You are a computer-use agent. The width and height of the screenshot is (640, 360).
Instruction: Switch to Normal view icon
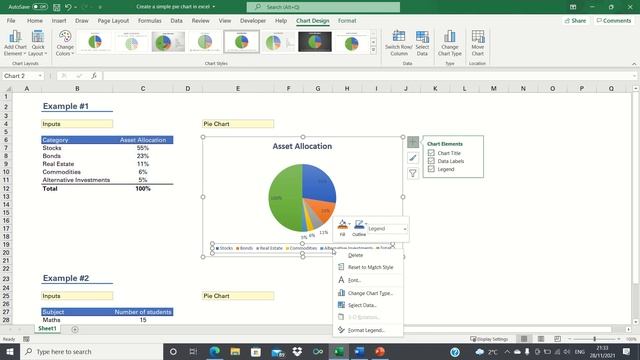(x=524, y=339)
